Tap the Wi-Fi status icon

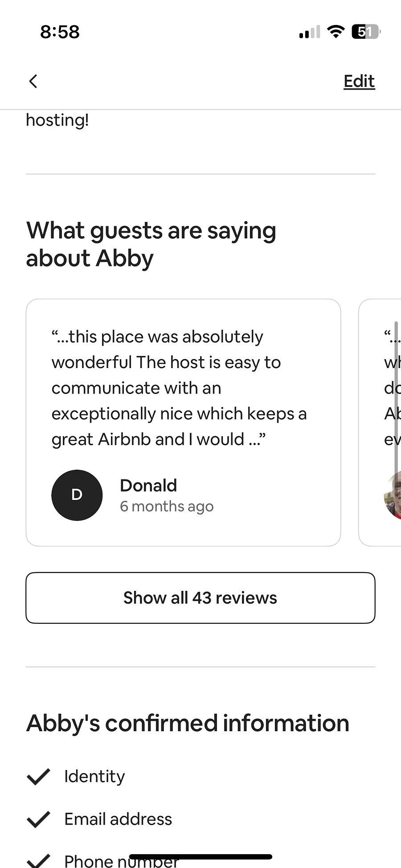pyautogui.click(x=336, y=32)
